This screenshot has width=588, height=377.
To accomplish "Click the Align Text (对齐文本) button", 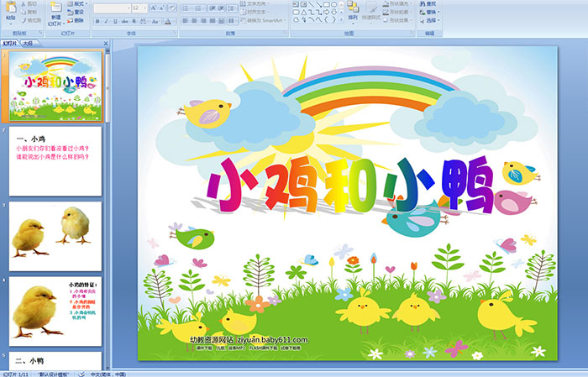I will click(255, 12).
